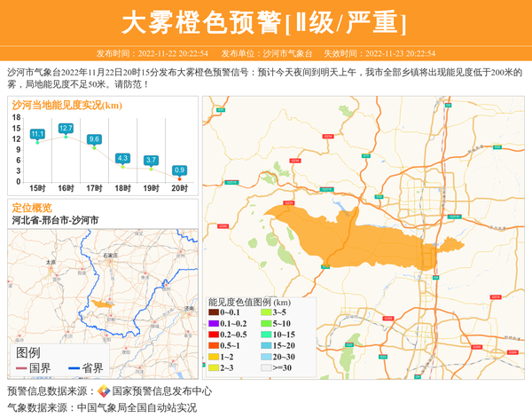Screen dimensions: 532x418
Task: Click the 河北省-邢台市-沙河市 location text
Action: pyautogui.click(x=55, y=219)
